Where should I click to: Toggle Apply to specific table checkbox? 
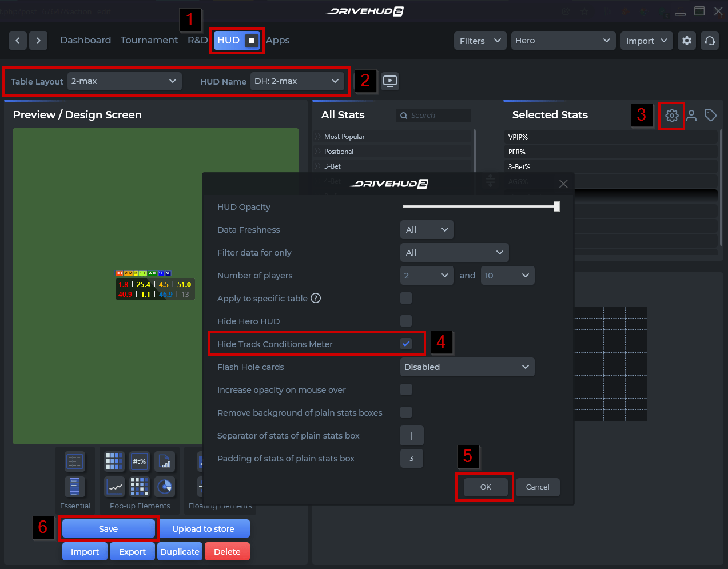tap(406, 298)
